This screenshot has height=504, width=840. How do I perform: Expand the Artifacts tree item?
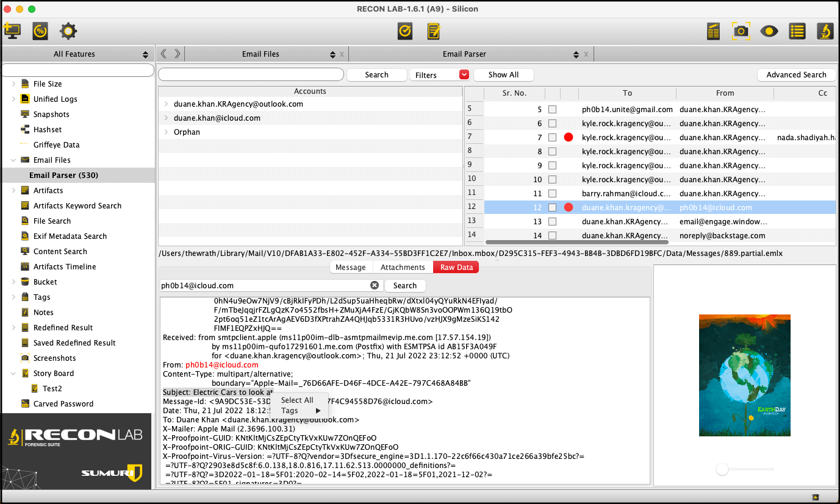tap(14, 191)
